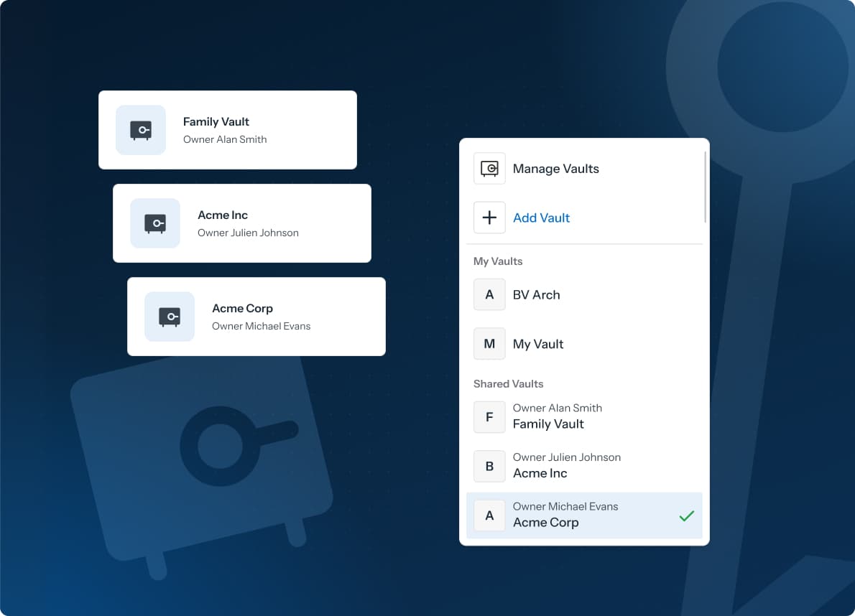Open the Family Vault card
Image resolution: width=855 pixels, height=616 pixels.
(227, 130)
